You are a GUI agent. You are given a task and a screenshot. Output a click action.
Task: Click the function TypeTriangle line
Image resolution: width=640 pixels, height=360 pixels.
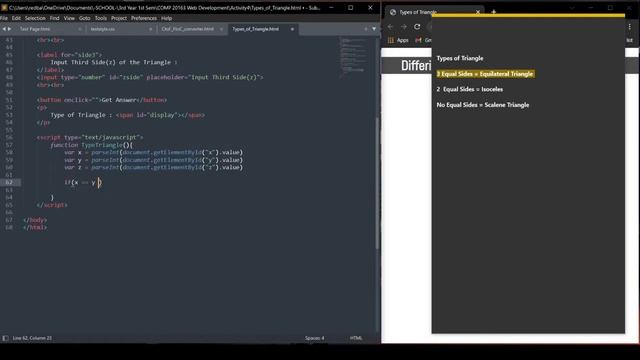pos(92,145)
